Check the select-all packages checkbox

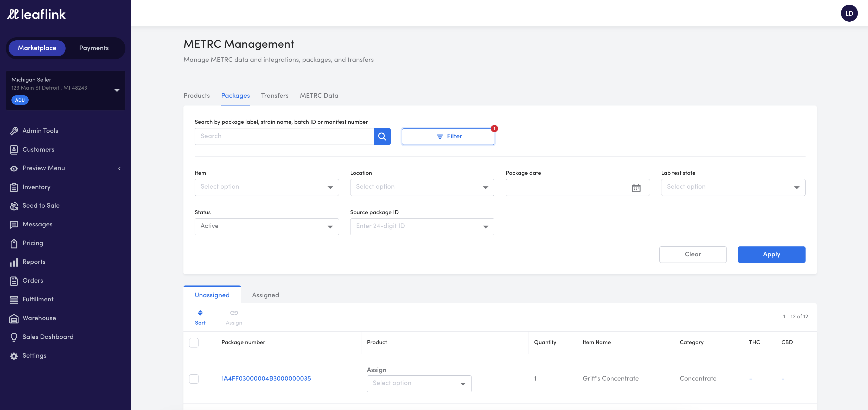[x=194, y=343]
